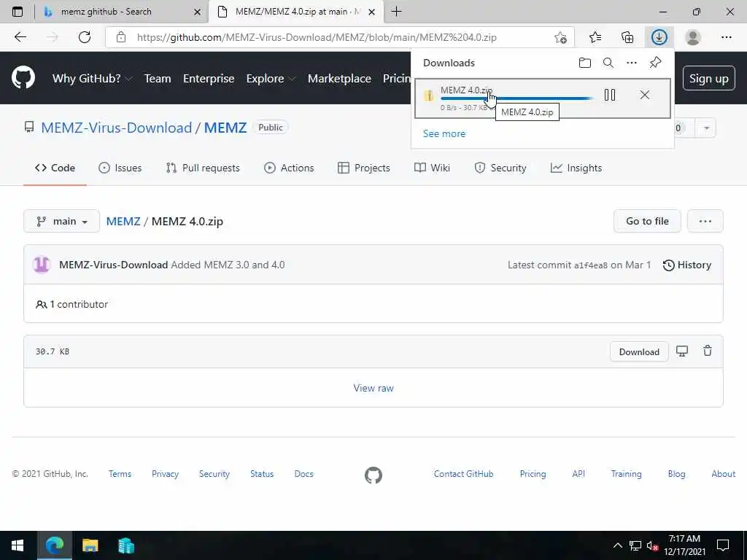This screenshot has height=560, width=747.
Task: Open File Explorer from taskbar
Action: pyautogui.click(x=90, y=545)
